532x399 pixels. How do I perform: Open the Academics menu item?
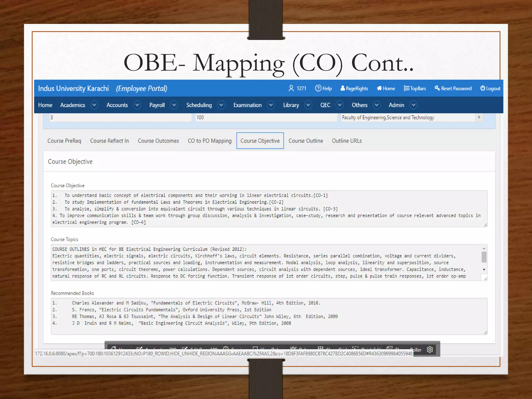(x=73, y=105)
